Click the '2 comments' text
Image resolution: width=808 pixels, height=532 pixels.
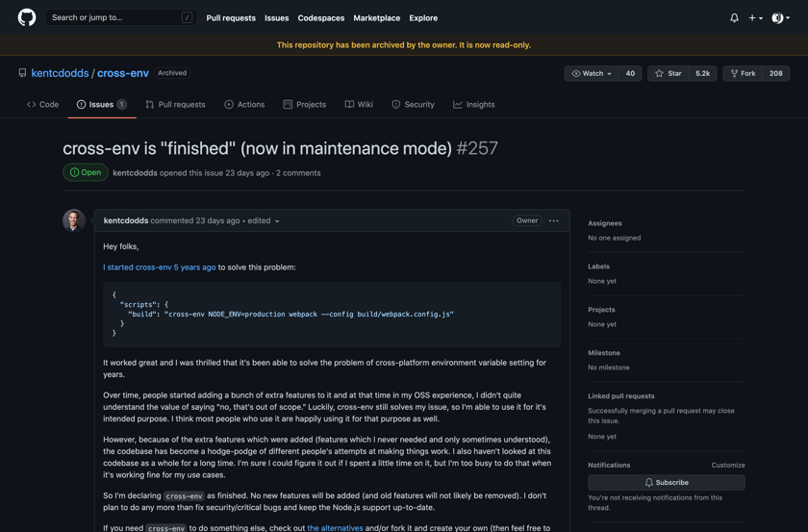pos(298,173)
